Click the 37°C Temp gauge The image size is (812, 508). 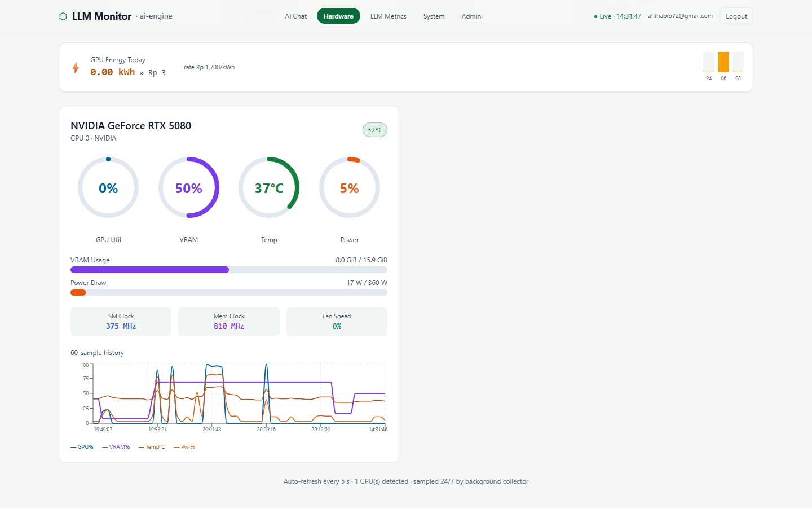pyautogui.click(x=269, y=188)
